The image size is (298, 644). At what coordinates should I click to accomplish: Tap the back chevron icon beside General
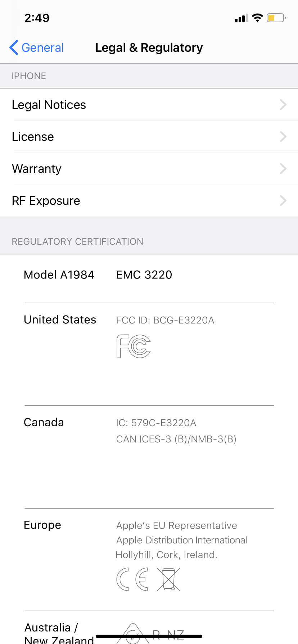pos(14,47)
